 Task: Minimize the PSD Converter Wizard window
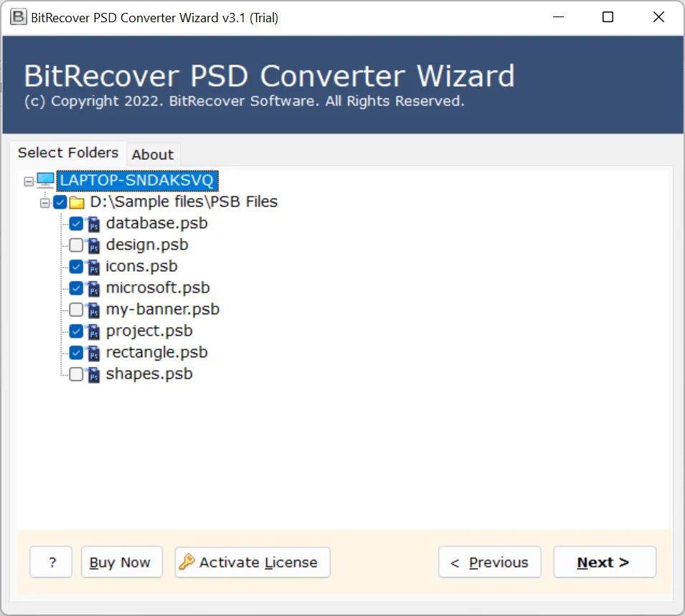[558, 17]
